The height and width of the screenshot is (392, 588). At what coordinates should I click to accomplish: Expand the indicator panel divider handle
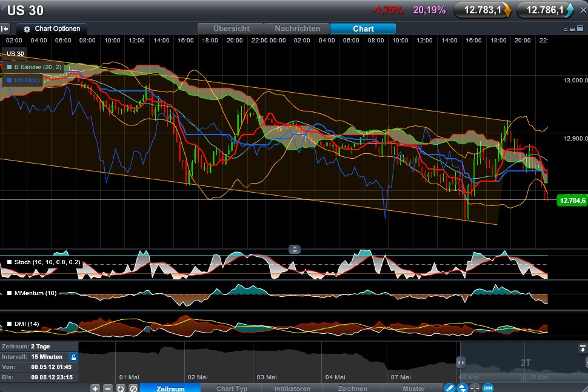click(295, 249)
